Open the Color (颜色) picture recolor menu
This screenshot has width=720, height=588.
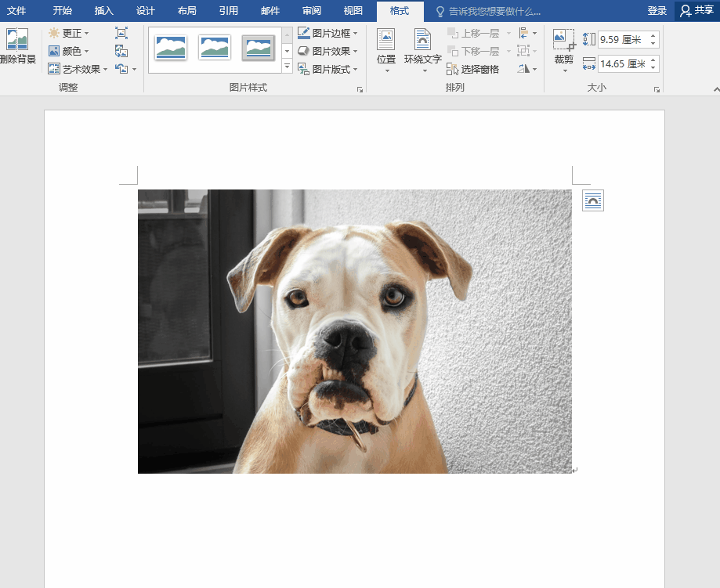pyautogui.click(x=69, y=51)
